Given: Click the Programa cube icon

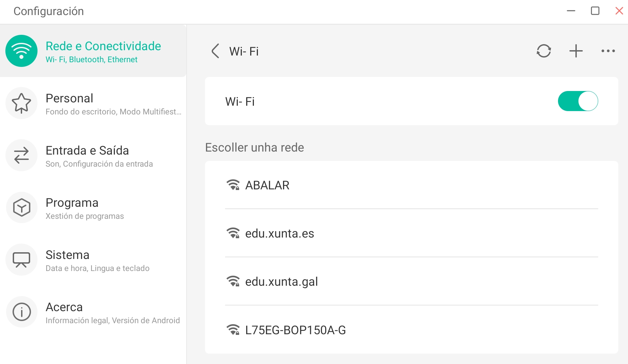Looking at the screenshot, I should (21, 207).
